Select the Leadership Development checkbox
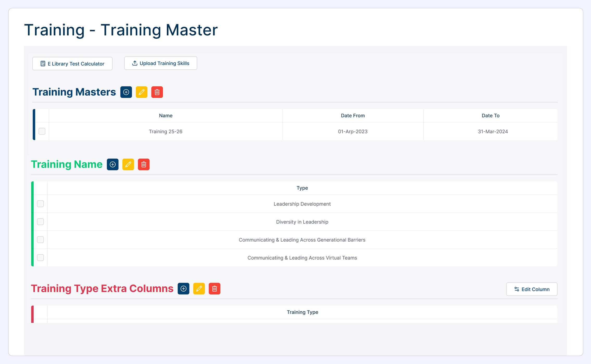The height and width of the screenshot is (364, 591). 40,204
